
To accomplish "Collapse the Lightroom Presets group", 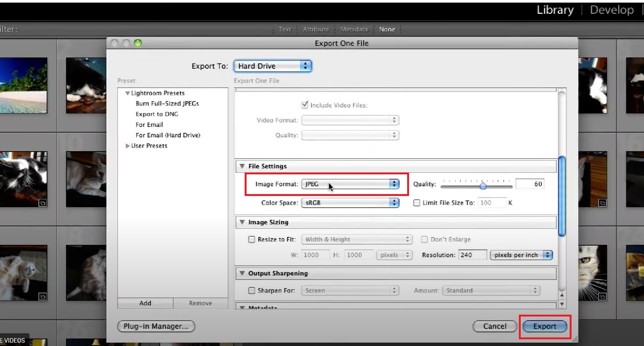I will 127,93.
